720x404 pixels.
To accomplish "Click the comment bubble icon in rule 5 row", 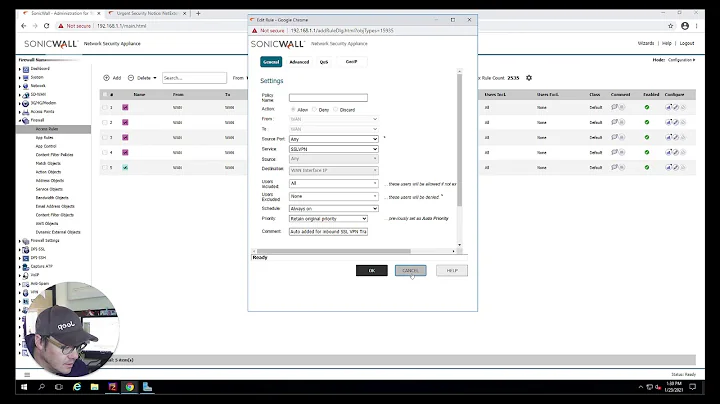I will pyautogui.click(x=614, y=168).
